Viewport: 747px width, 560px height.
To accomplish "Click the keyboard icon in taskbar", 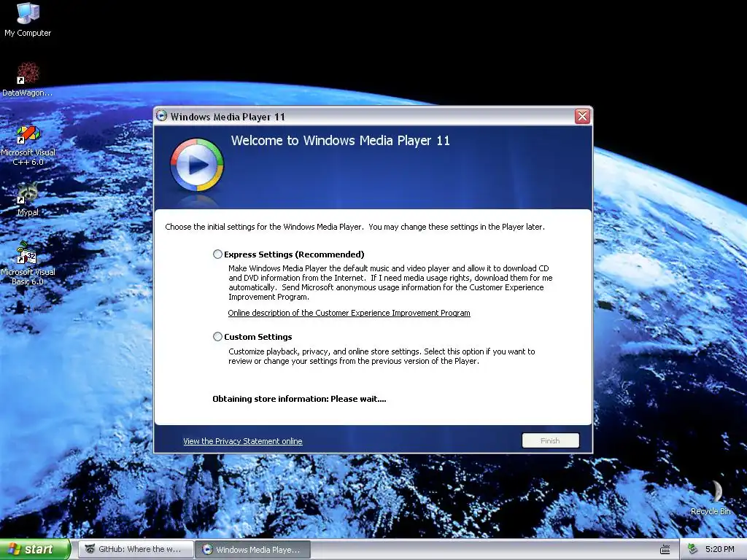I will (665, 549).
